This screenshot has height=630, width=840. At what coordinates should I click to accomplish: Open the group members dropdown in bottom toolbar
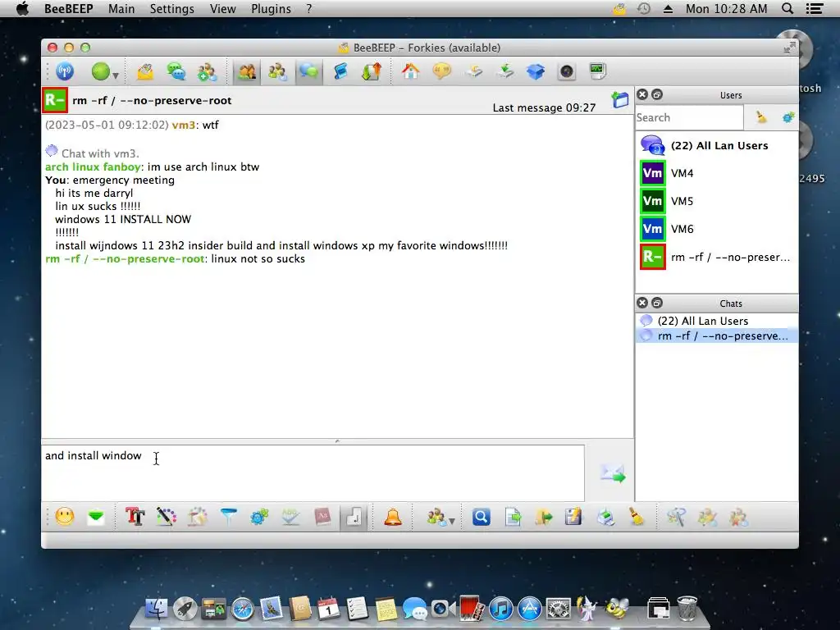pyautogui.click(x=441, y=518)
